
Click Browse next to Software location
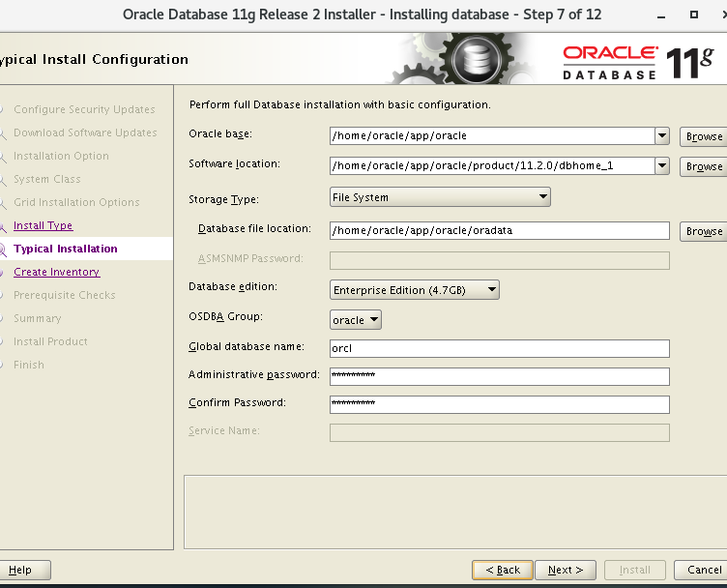(704, 166)
